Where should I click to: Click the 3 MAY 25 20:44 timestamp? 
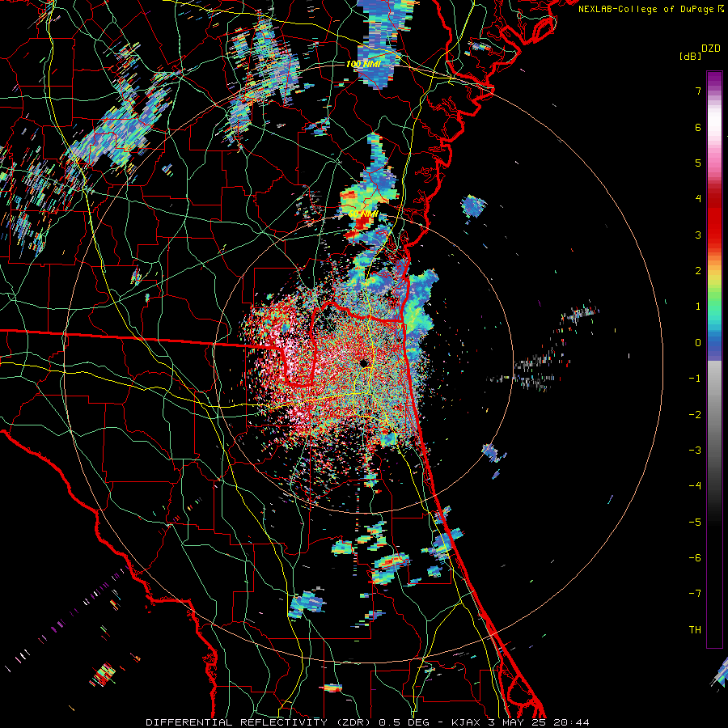[x=539, y=722]
